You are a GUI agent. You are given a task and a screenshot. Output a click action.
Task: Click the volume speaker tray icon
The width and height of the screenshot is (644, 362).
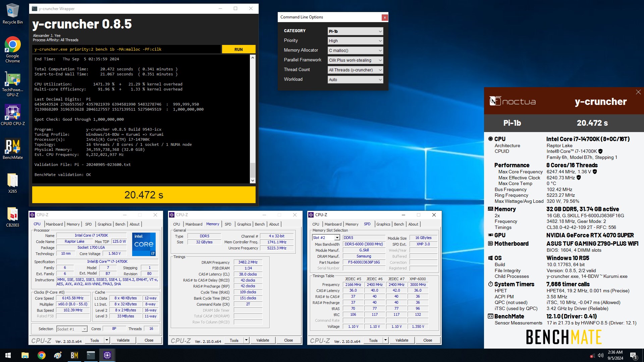point(600,355)
